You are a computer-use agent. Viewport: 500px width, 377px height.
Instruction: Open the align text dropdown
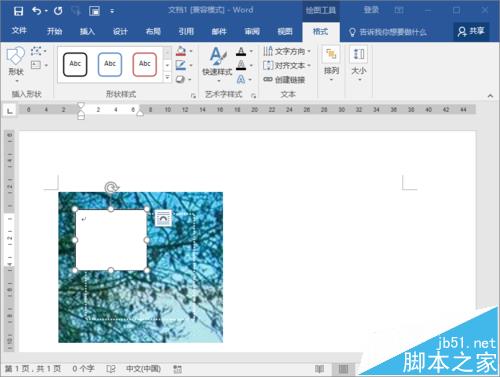(287, 65)
